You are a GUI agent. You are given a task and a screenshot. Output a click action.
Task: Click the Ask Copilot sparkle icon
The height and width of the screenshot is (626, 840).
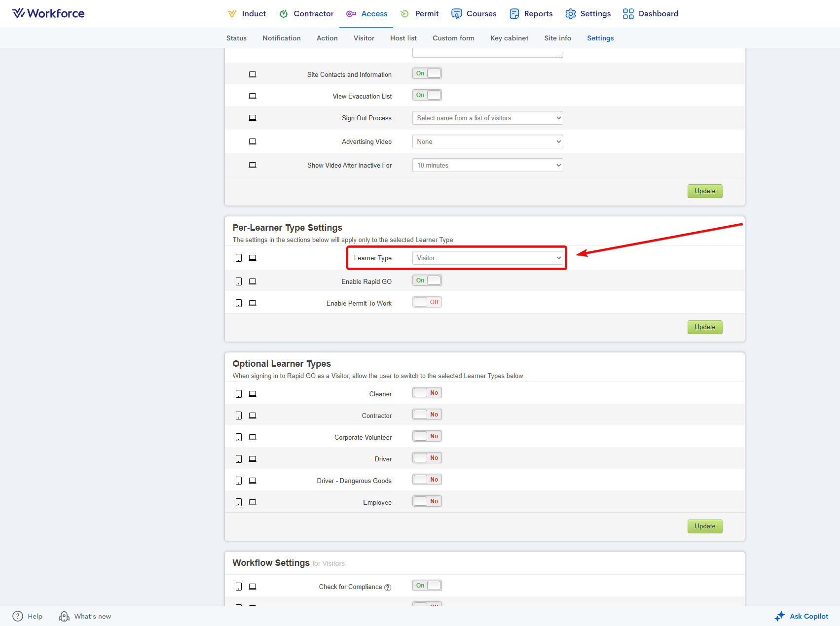point(779,616)
